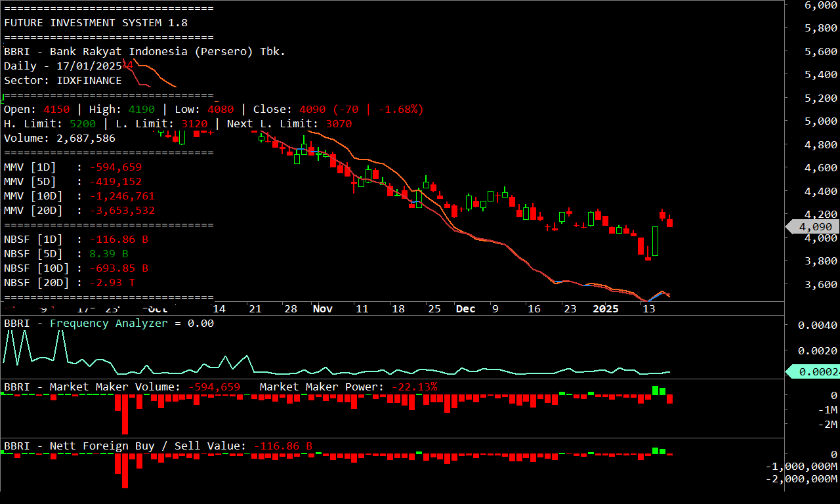Image resolution: width=840 pixels, height=504 pixels.
Task: Click the 4,600 price axis label
Action: click(x=820, y=168)
